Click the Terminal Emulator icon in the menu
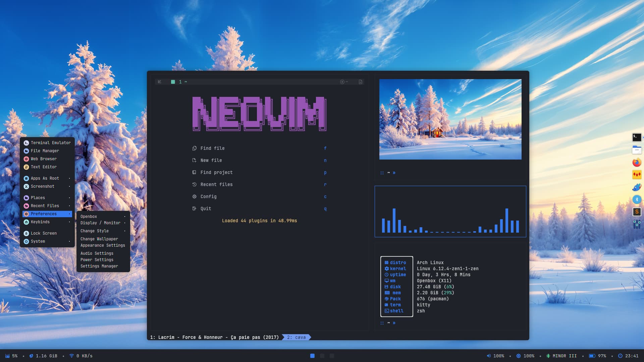This screenshot has height=362, width=644. click(x=26, y=143)
